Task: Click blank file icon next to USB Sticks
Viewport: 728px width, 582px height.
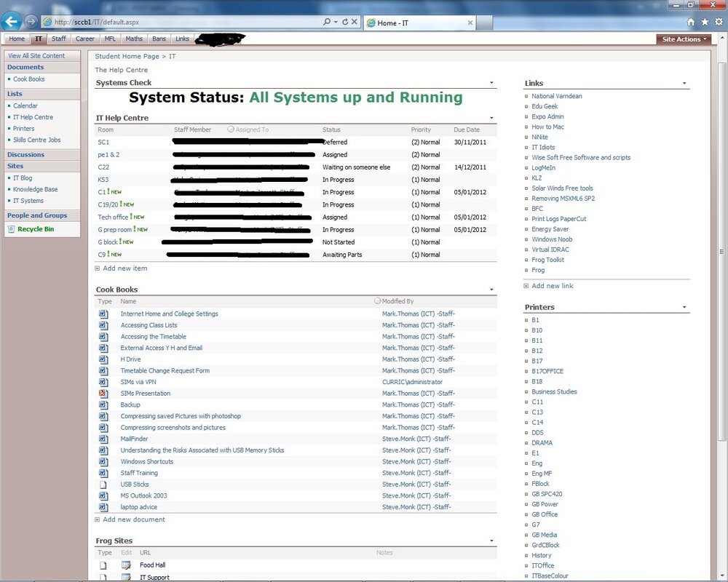Action: tap(103, 485)
